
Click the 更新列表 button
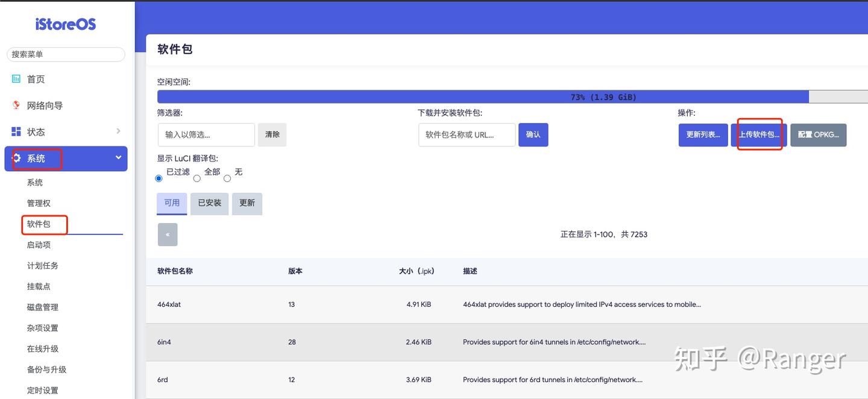tap(703, 134)
